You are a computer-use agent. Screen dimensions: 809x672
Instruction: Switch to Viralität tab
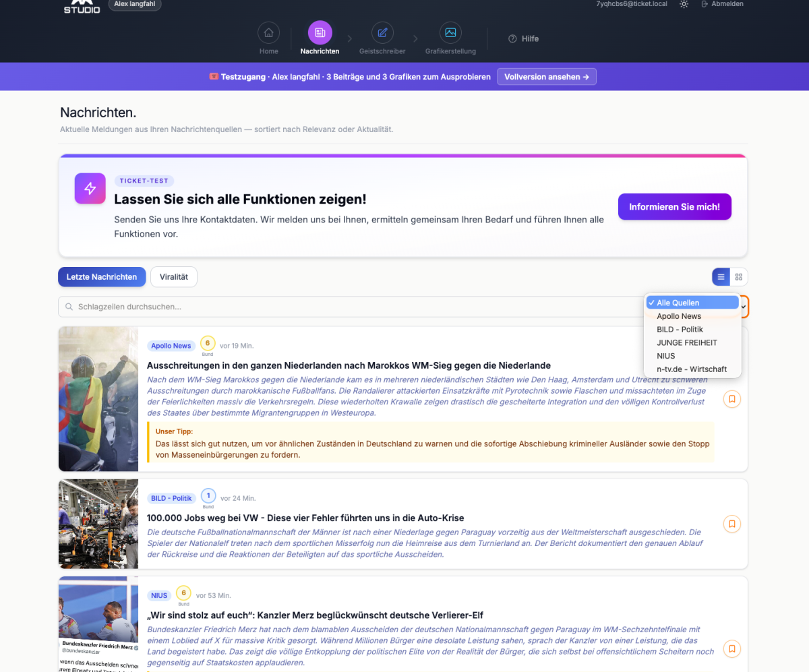[174, 277]
